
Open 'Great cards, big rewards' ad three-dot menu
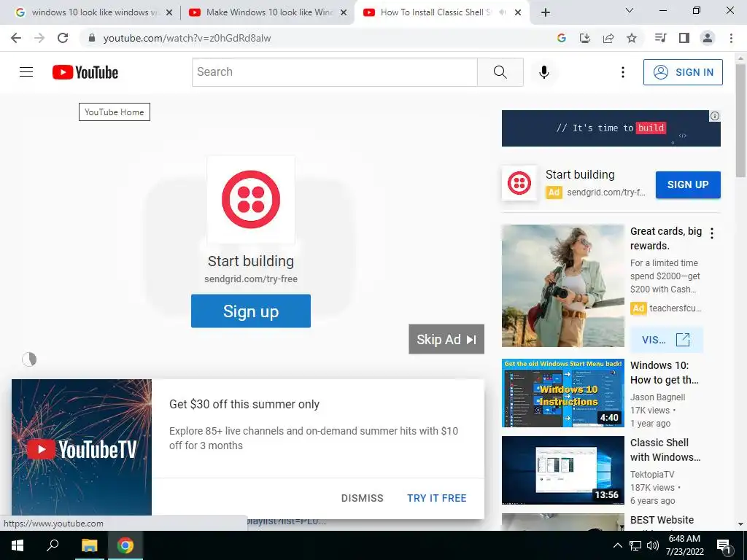(712, 233)
